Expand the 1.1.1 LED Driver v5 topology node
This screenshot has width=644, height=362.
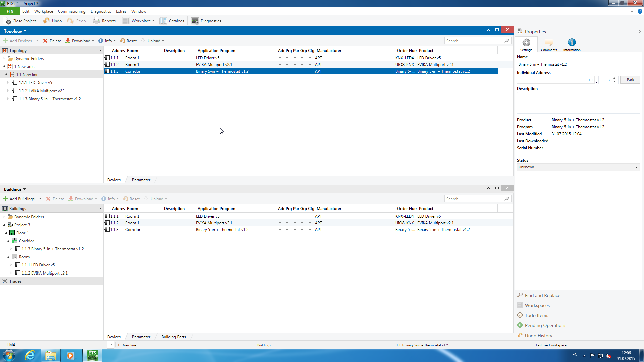pyautogui.click(x=8, y=82)
